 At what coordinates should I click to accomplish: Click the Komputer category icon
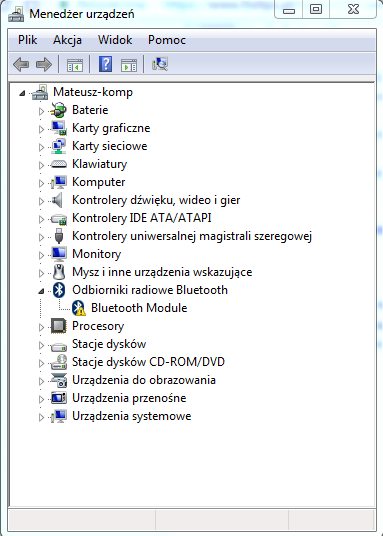pyautogui.click(x=58, y=182)
